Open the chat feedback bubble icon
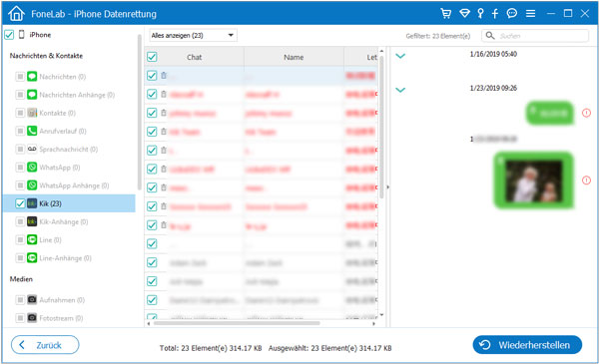Viewport: 599px width, 364px height. [x=512, y=13]
